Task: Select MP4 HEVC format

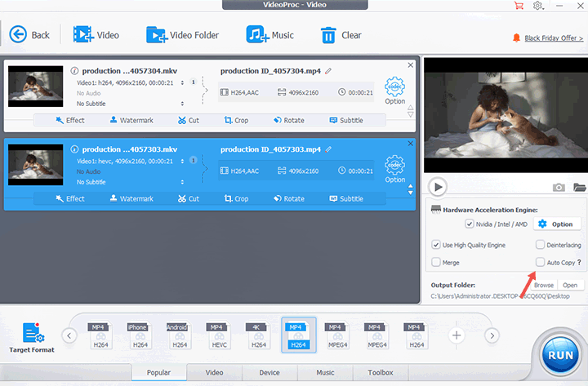Action: [x=219, y=335]
